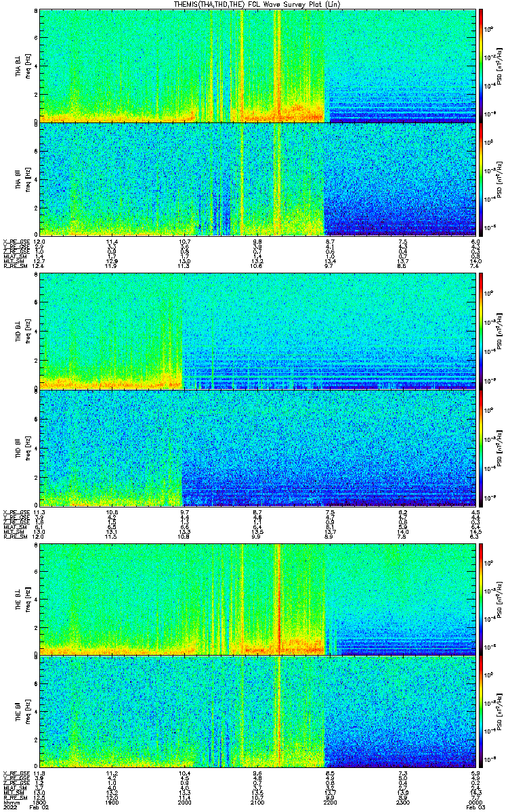508x812 pixels.
Task: Click the 1800 time tick label
Action: pos(41,803)
